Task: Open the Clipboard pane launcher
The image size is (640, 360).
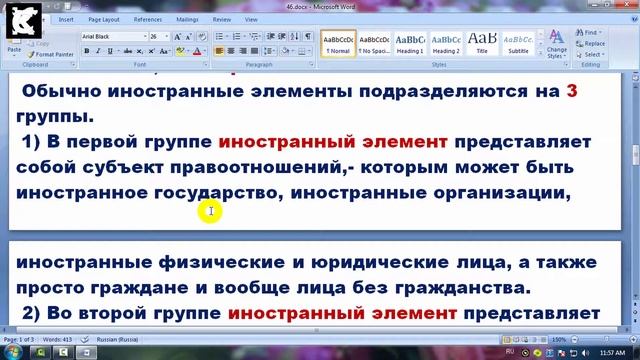Action: click(x=73, y=64)
